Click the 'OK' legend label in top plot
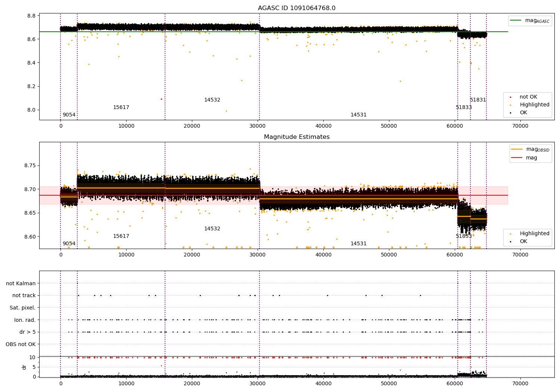Screen dimensions: 560x392 click(x=523, y=112)
